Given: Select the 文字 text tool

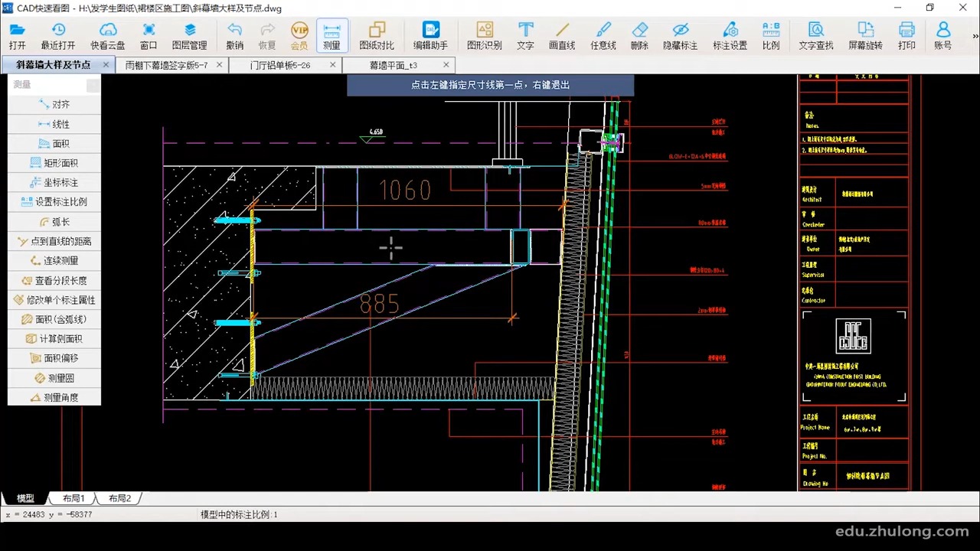Looking at the screenshot, I should coord(525,36).
